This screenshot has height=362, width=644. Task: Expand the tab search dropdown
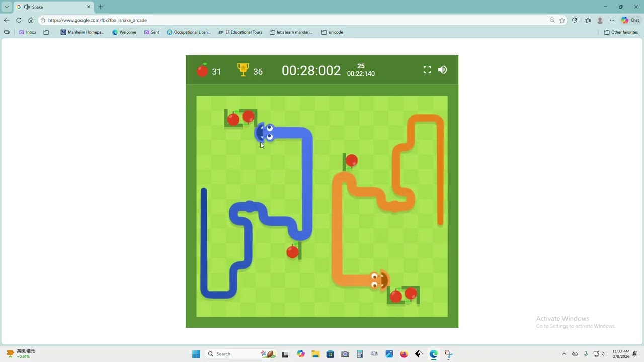click(7, 7)
